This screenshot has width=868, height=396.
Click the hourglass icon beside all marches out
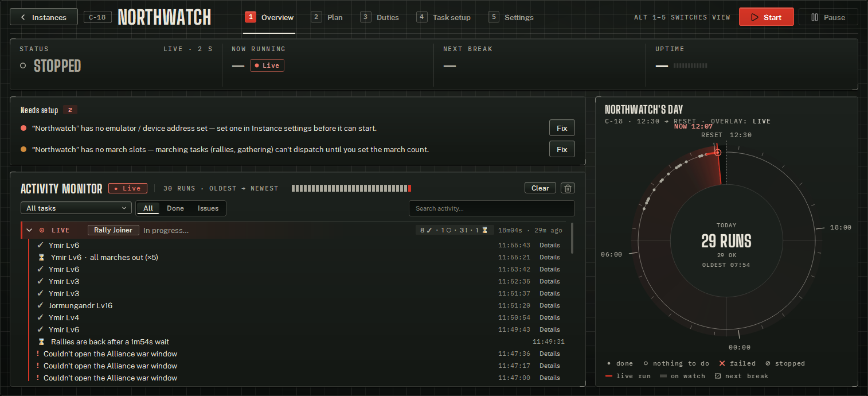[x=41, y=257]
